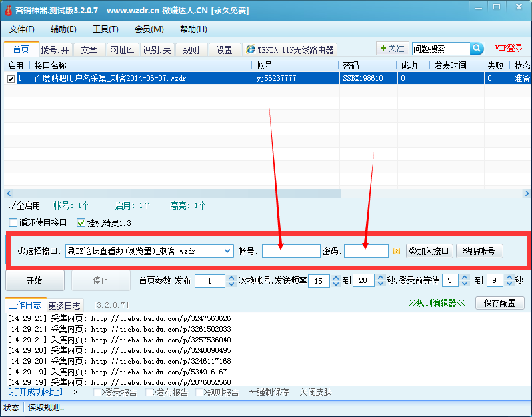Viewport: 532px width, 417px height.
Task: Increase login wait minimum 5 value
Action: tap(465, 278)
